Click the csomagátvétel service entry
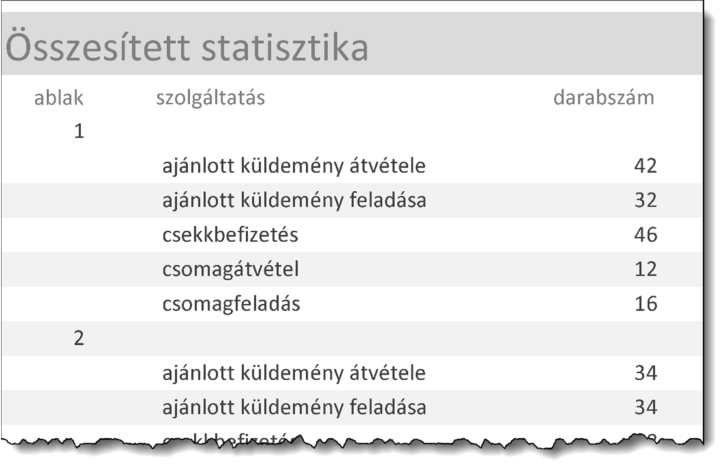Screen dimensions: 725x474 click(x=231, y=270)
